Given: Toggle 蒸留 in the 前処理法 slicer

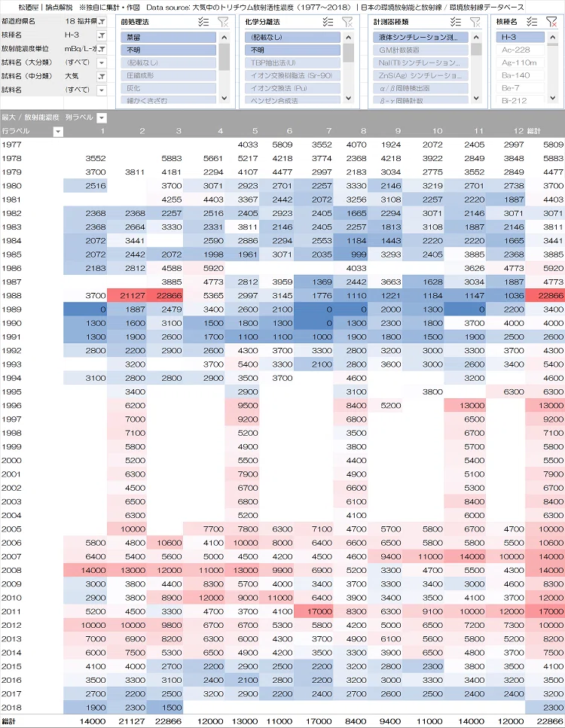Looking at the screenshot, I should [169, 37].
